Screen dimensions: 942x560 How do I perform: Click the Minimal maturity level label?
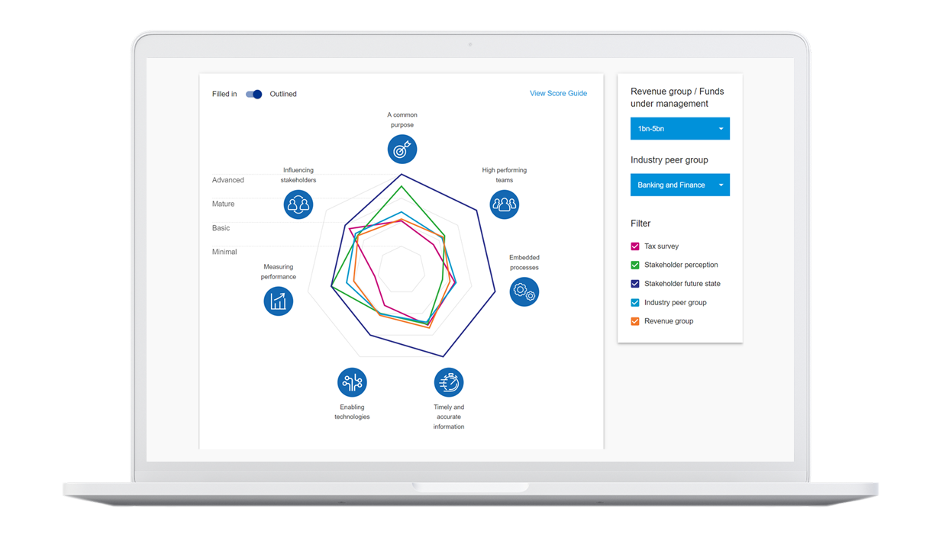tap(224, 252)
